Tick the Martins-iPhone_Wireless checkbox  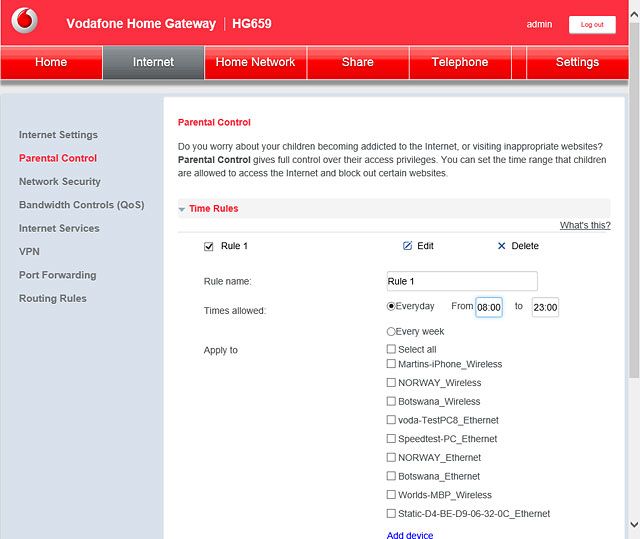pyautogui.click(x=391, y=364)
